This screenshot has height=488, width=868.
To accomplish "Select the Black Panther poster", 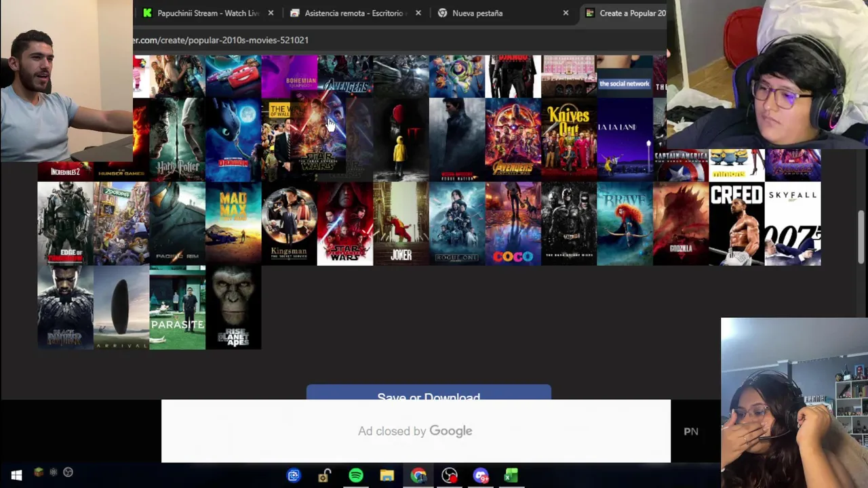I will pyautogui.click(x=65, y=308).
